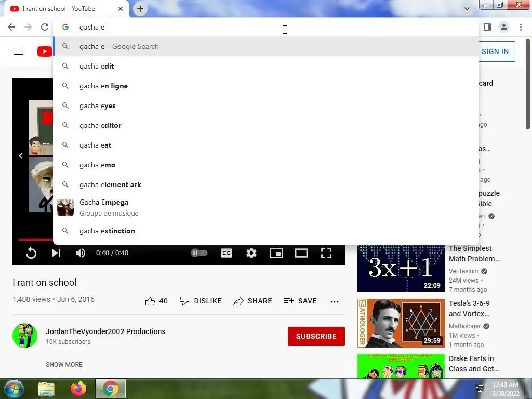
Task: Click the Mathologer channel name
Action: (464, 326)
